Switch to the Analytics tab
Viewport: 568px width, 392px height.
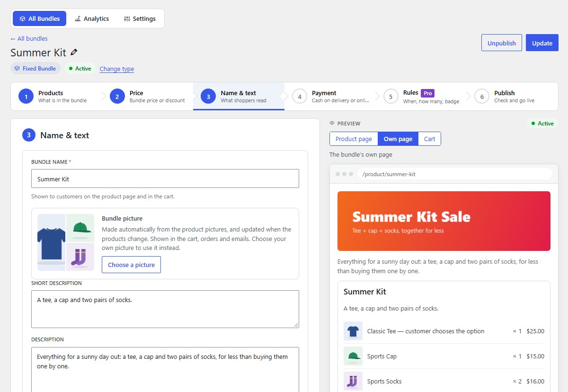[92, 18]
